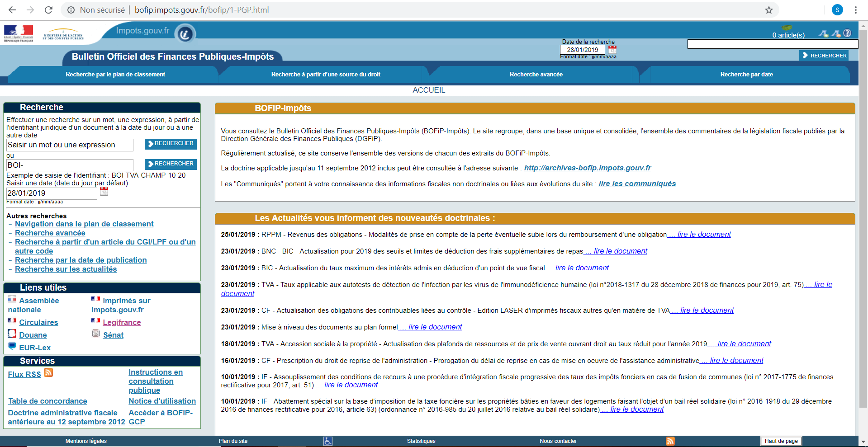Click the Flux RSS orange icon in Services
868x447 pixels.
[48, 372]
